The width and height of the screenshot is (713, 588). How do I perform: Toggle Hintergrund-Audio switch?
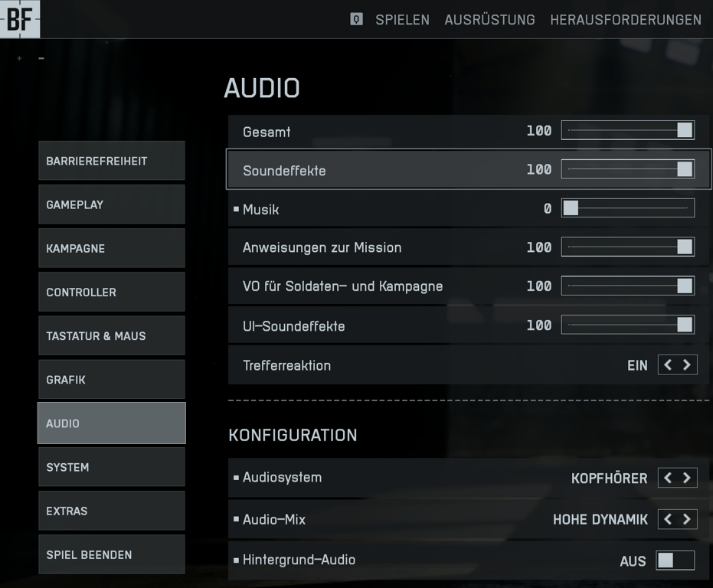[x=675, y=560]
